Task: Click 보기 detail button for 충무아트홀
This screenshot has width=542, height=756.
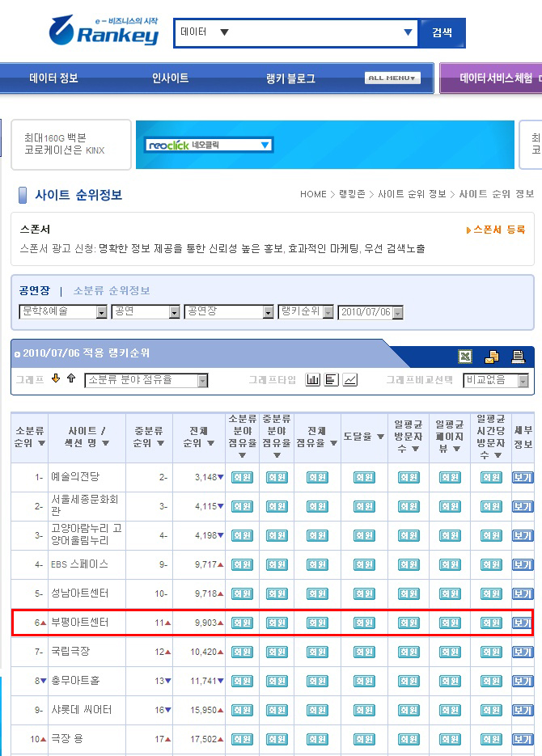Action: coord(523,682)
